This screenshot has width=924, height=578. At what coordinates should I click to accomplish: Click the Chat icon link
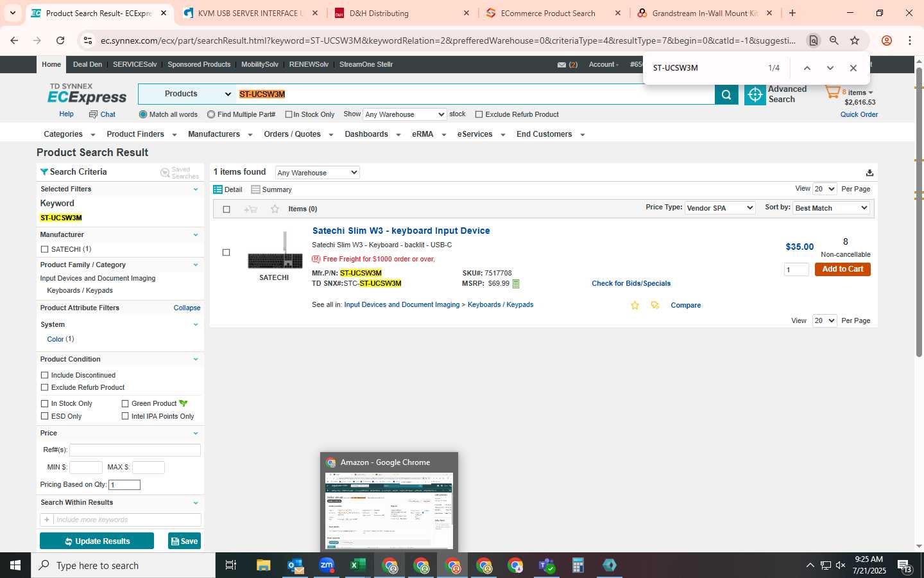(x=103, y=114)
